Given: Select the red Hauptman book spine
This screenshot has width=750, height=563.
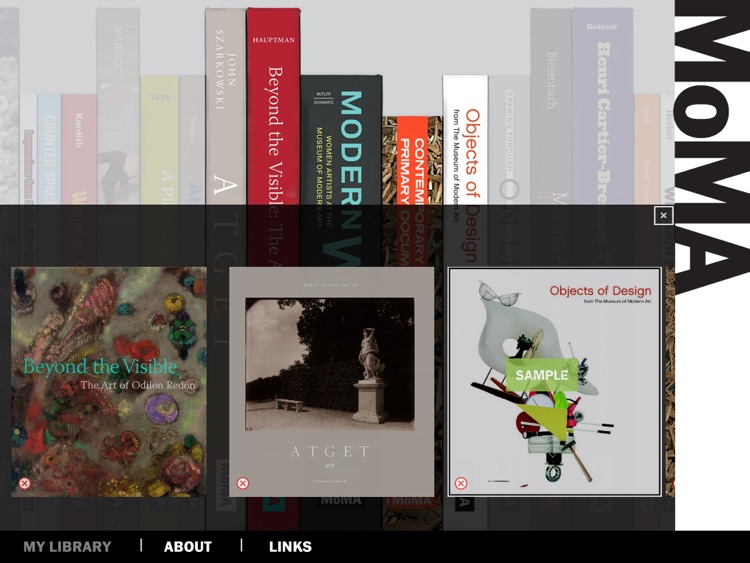Looking at the screenshot, I should 274,106.
